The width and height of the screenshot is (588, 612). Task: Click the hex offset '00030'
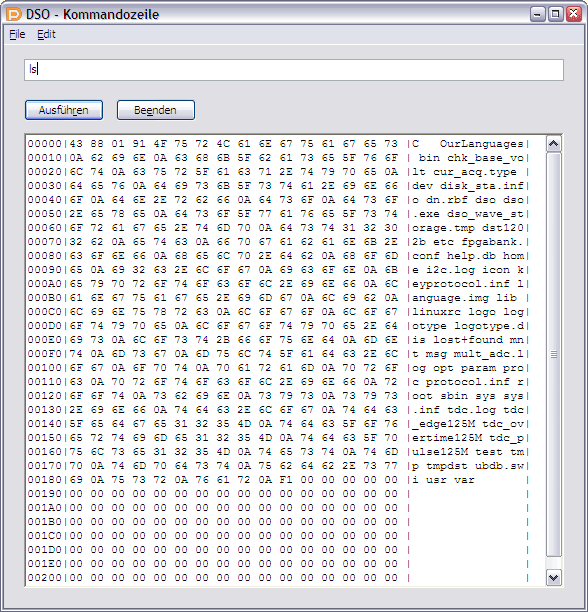point(44,186)
